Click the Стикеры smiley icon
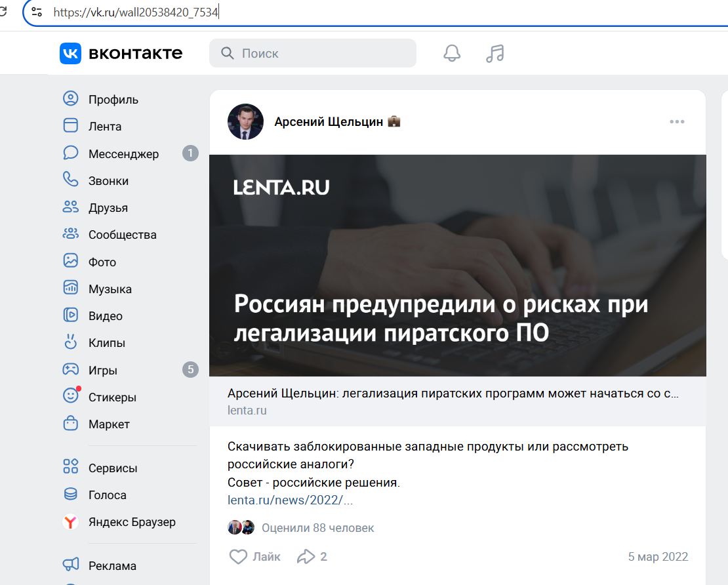The image size is (728, 585). [71, 395]
